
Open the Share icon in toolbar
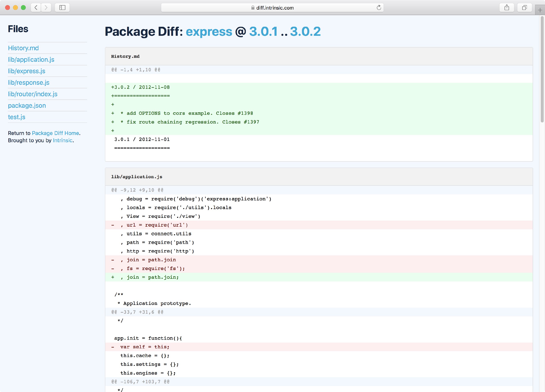pyautogui.click(x=506, y=7)
